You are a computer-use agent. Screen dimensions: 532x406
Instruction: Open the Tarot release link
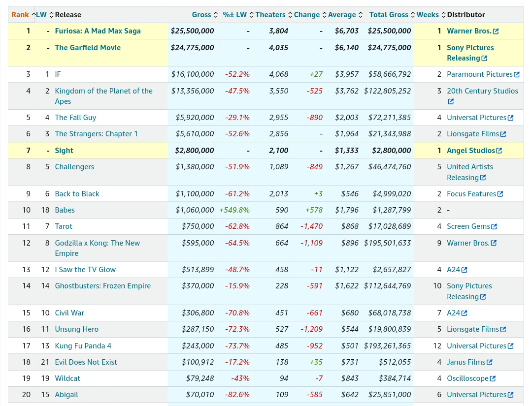(x=64, y=226)
